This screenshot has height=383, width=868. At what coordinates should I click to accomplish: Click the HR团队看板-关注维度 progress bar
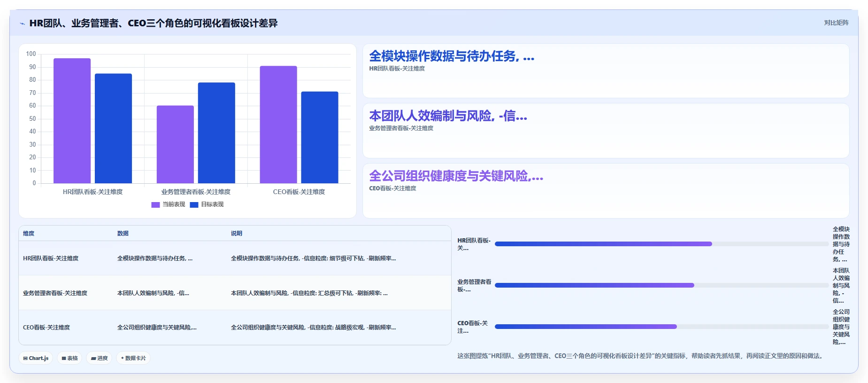tap(662, 244)
